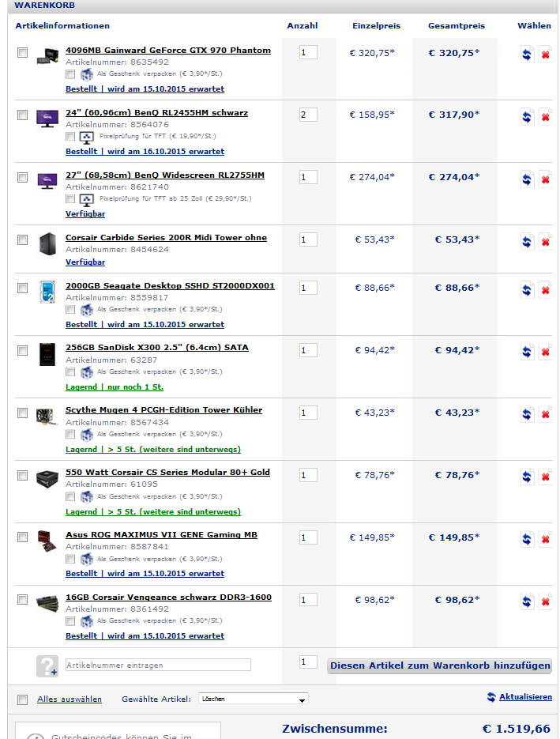Enable gift wrap for GTX 970

click(70, 74)
